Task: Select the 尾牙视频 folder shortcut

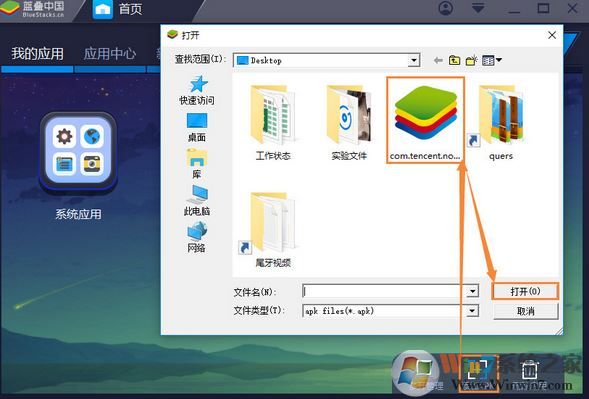Action: click(273, 230)
